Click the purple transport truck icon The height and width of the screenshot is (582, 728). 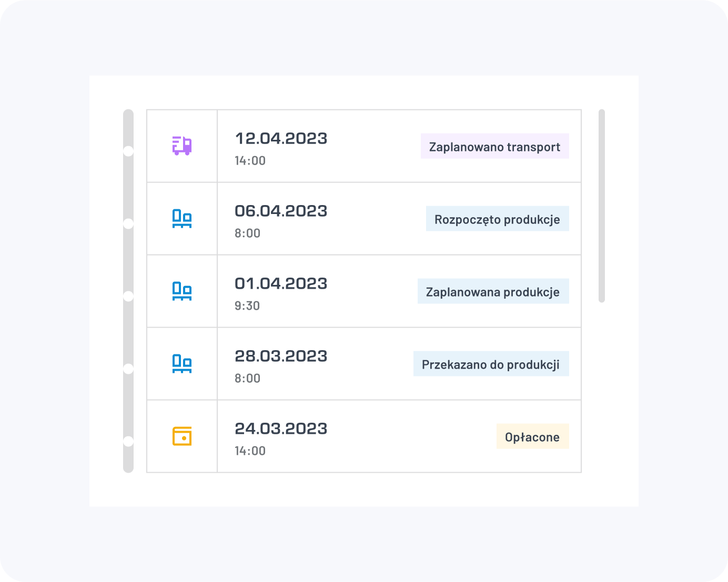point(182,146)
